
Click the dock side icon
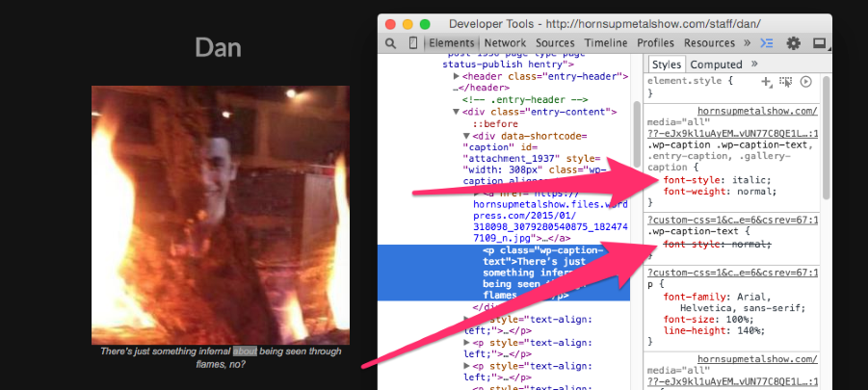pyautogui.click(x=819, y=43)
